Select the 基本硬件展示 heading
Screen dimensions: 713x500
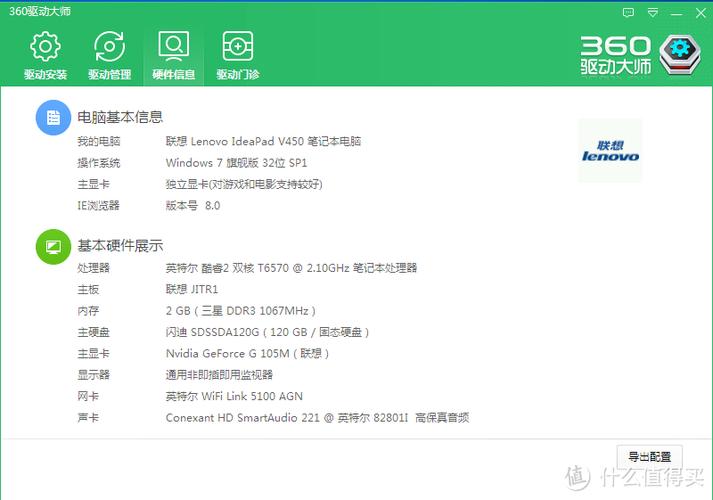click(x=120, y=245)
